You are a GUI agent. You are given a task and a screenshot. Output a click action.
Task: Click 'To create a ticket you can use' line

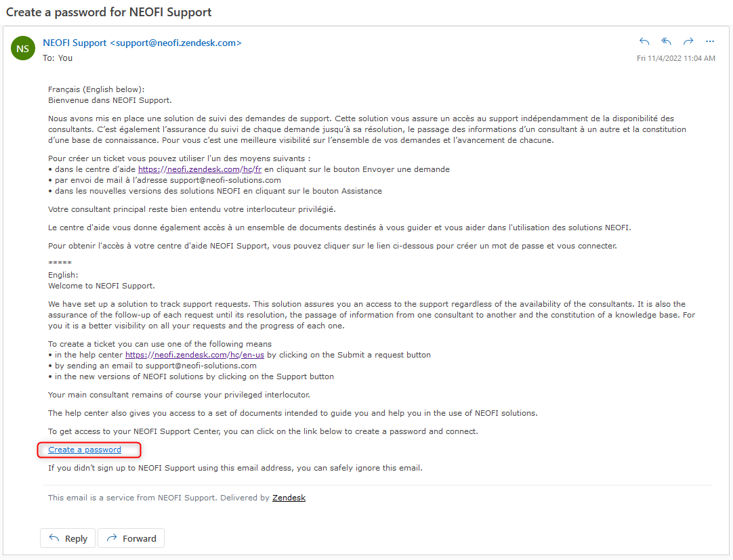click(160, 344)
